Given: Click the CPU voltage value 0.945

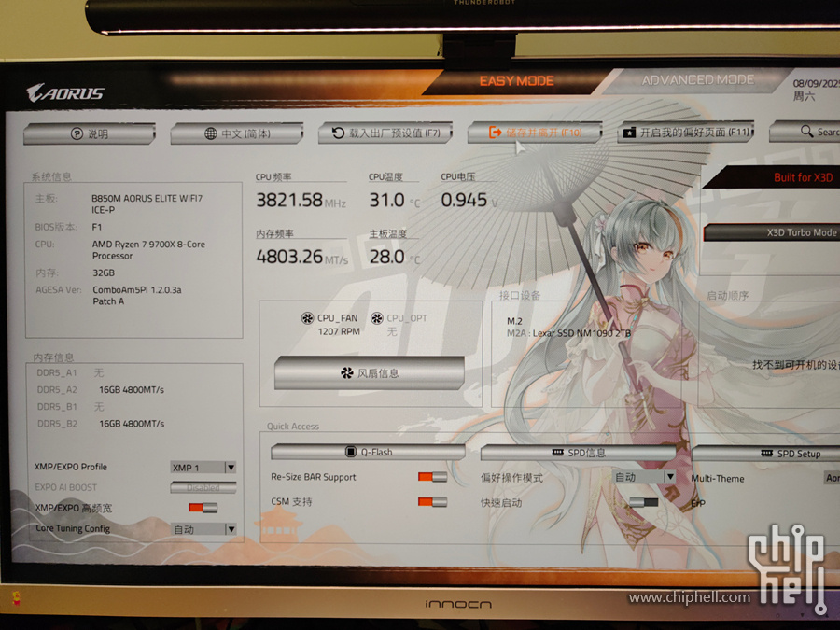Looking at the screenshot, I should click(x=464, y=200).
